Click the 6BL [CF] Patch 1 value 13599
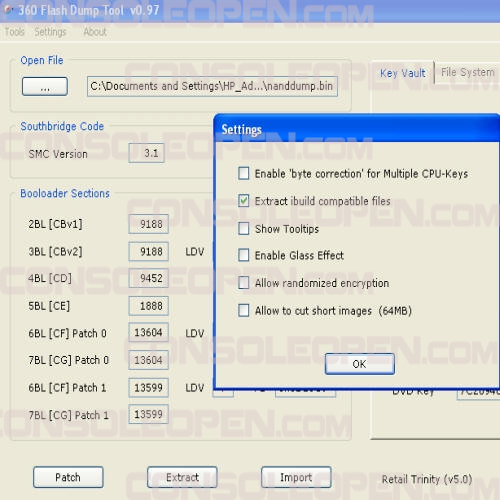Viewport: 500px width, 500px height. pos(149,388)
